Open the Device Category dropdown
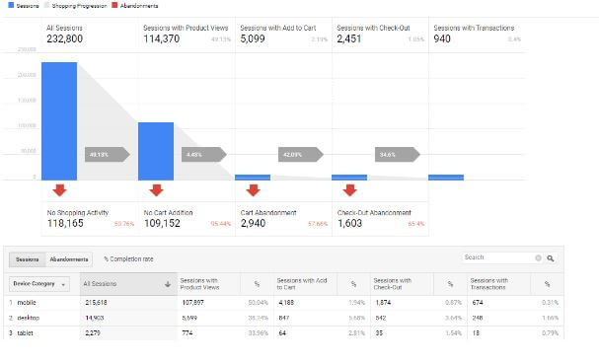599x364 pixels. pyautogui.click(x=39, y=284)
